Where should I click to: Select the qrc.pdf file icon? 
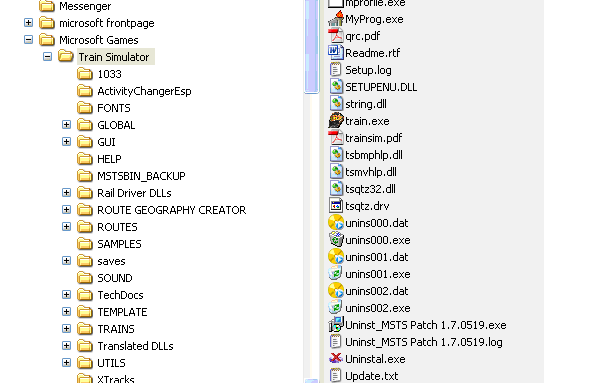[x=336, y=36]
